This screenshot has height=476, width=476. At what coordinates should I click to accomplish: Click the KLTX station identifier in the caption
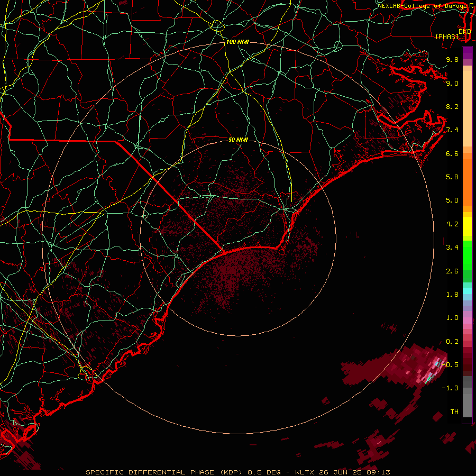point(305,472)
